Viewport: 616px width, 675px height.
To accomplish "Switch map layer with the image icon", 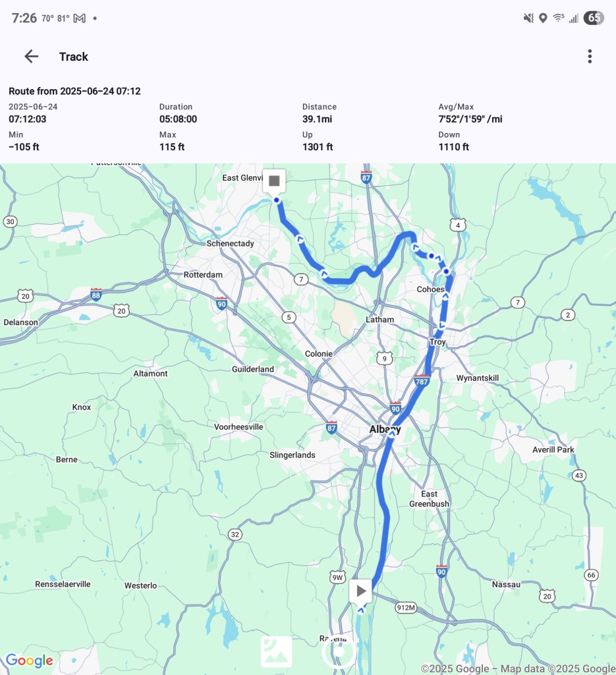I will [x=276, y=651].
